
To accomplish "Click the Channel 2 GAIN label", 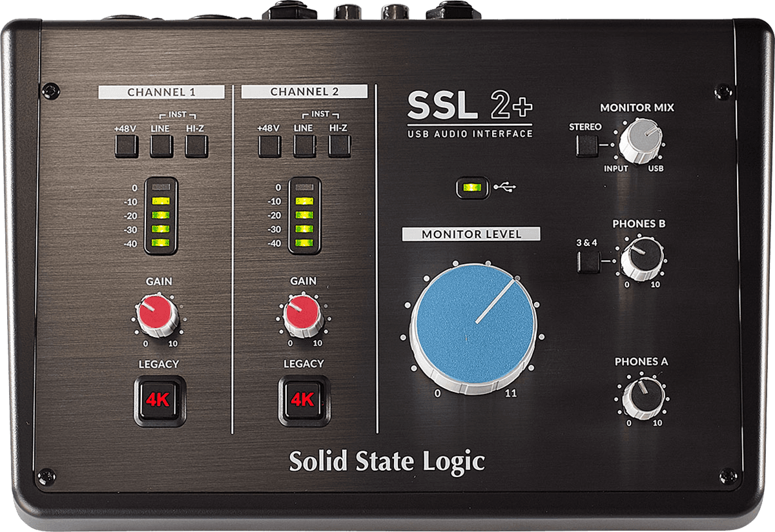I will coord(303,281).
